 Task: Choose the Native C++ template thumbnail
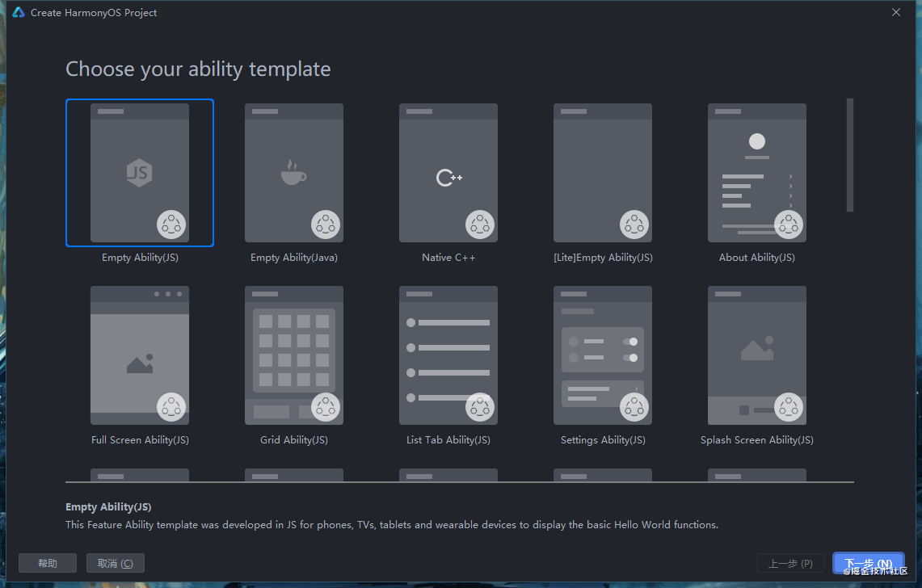point(448,173)
